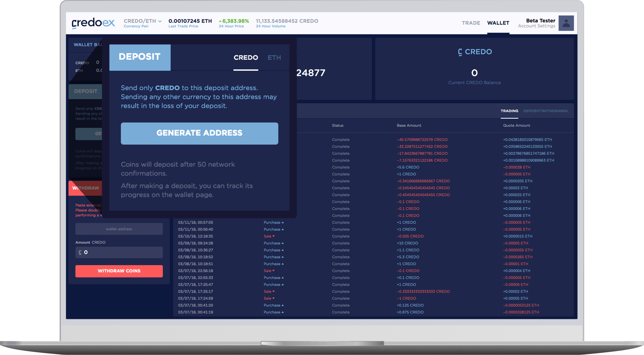Screen dimensions: 644x355
Task: Click the quote amount +0.0428185010879065 ETH
Action: pyautogui.click(x=528, y=140)
